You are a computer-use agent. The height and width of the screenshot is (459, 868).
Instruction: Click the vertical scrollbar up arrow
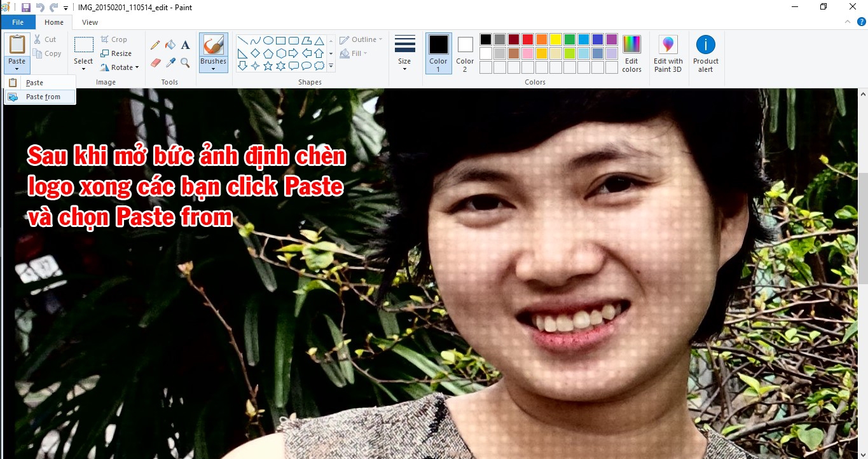[x=863, y=93]
